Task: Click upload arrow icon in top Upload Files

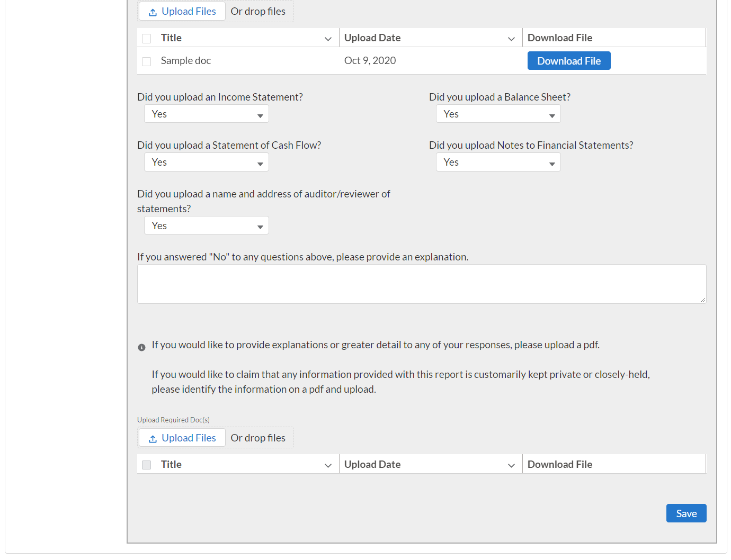Action: coord(153,12)
